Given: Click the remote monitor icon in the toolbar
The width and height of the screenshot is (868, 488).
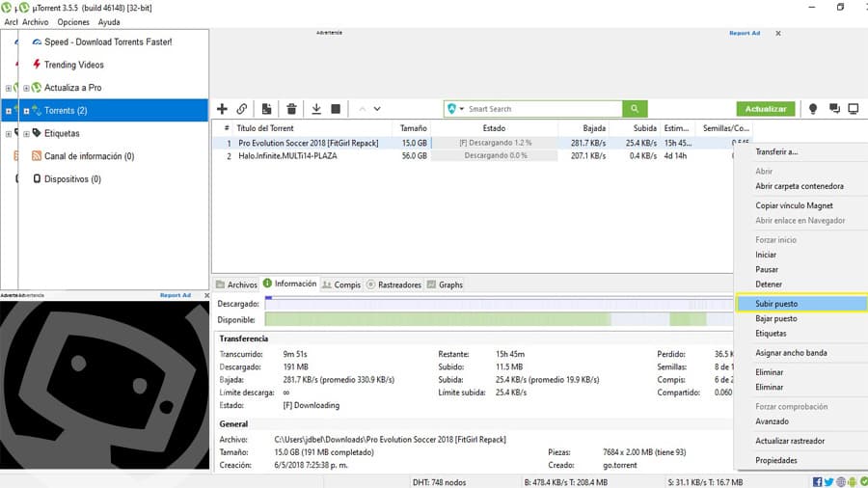Looking at the screenshot, I should pyautogui.click(x=854, y=108).
